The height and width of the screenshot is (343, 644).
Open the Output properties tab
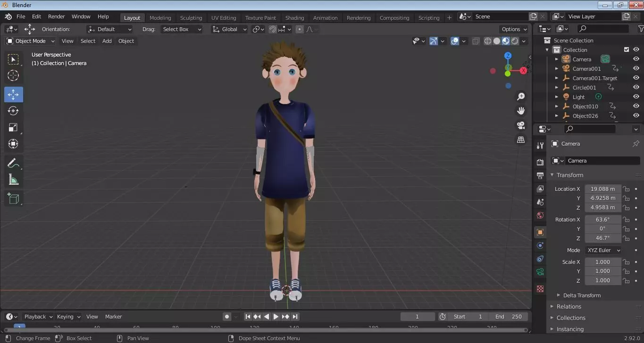540,175
